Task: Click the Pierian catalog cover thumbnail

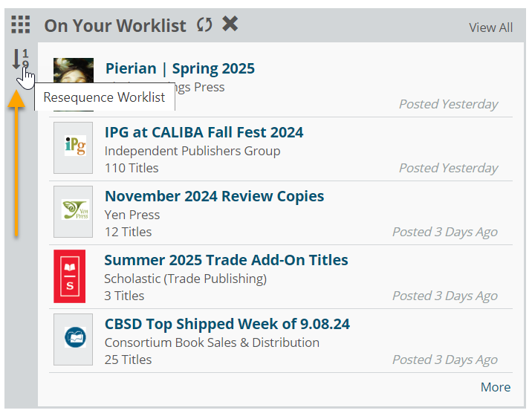Action: 74,71
